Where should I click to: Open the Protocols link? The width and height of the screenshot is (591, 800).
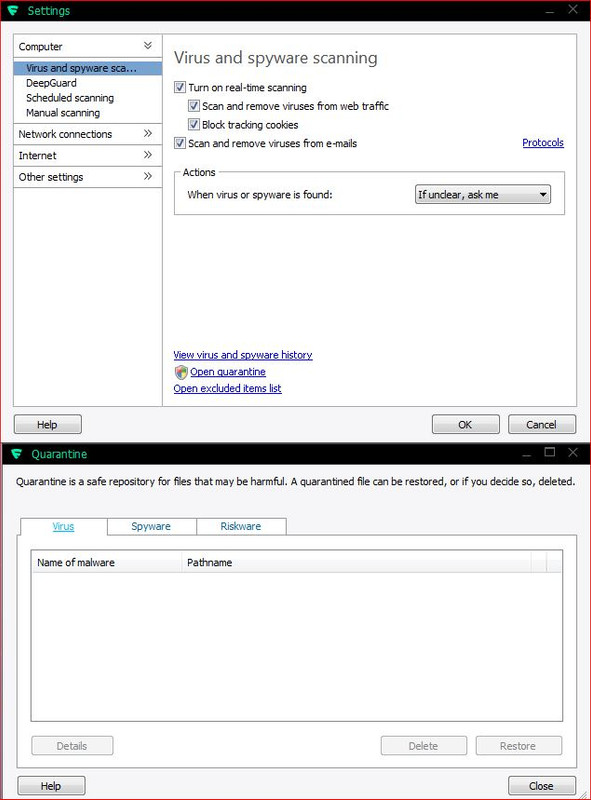coord(543,143)
